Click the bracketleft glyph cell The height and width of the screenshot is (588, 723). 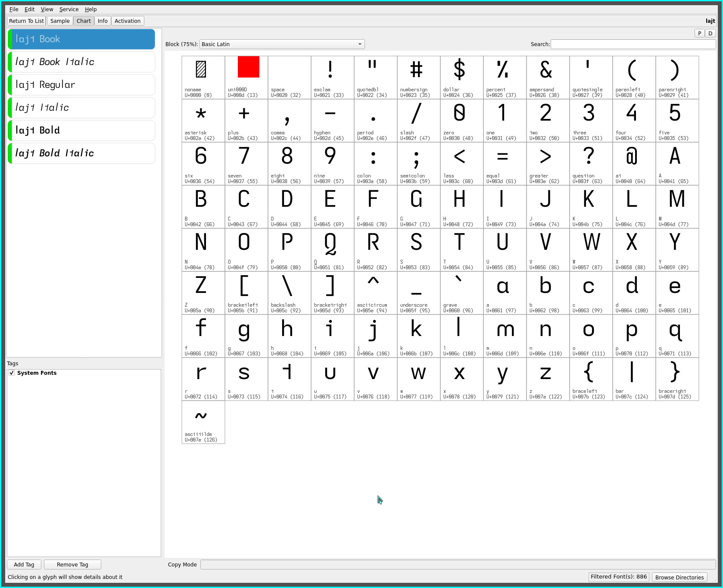click(x=246, y=293)
